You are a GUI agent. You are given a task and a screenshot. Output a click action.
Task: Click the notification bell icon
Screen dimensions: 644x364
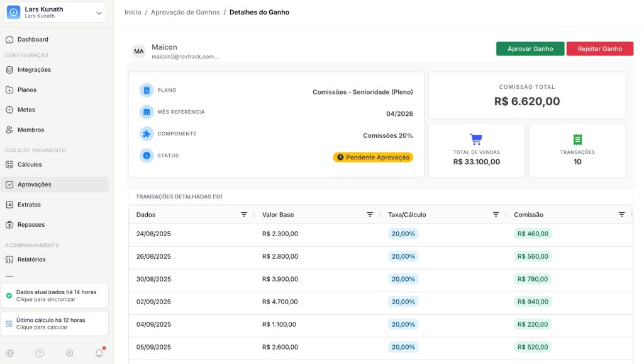[99, 353]
